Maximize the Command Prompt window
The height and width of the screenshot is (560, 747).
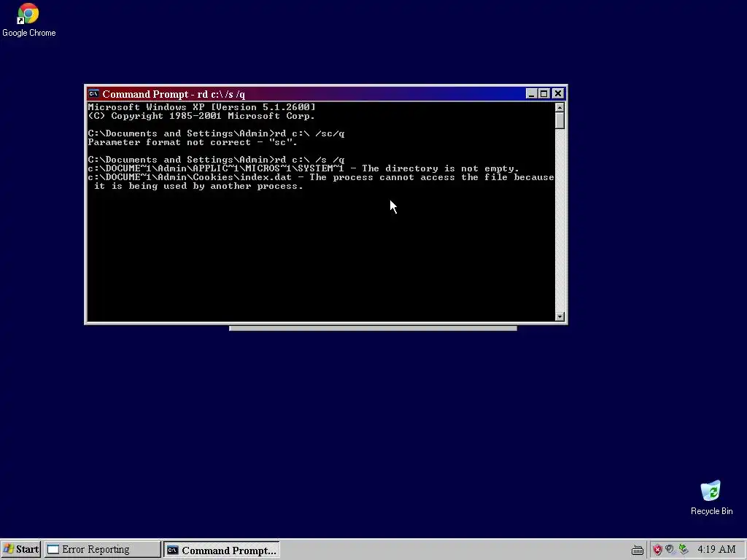[x=544, y=94]
